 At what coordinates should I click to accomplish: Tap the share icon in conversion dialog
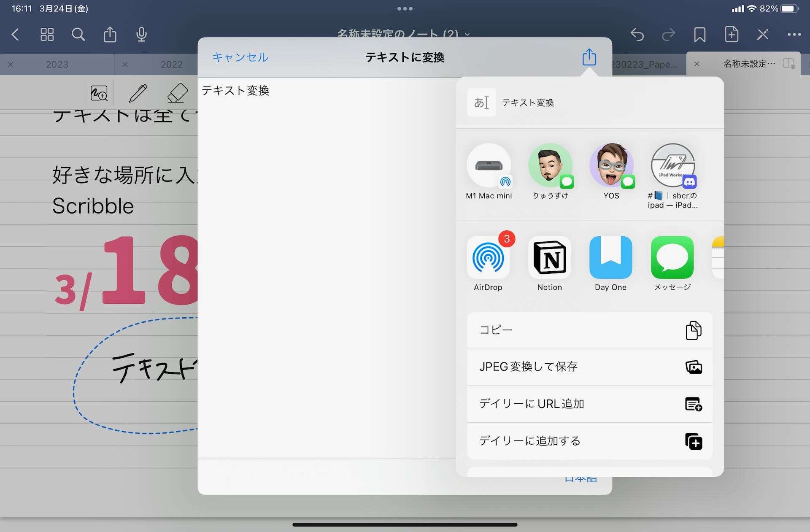pyautogui.click(x=589, y=57)
